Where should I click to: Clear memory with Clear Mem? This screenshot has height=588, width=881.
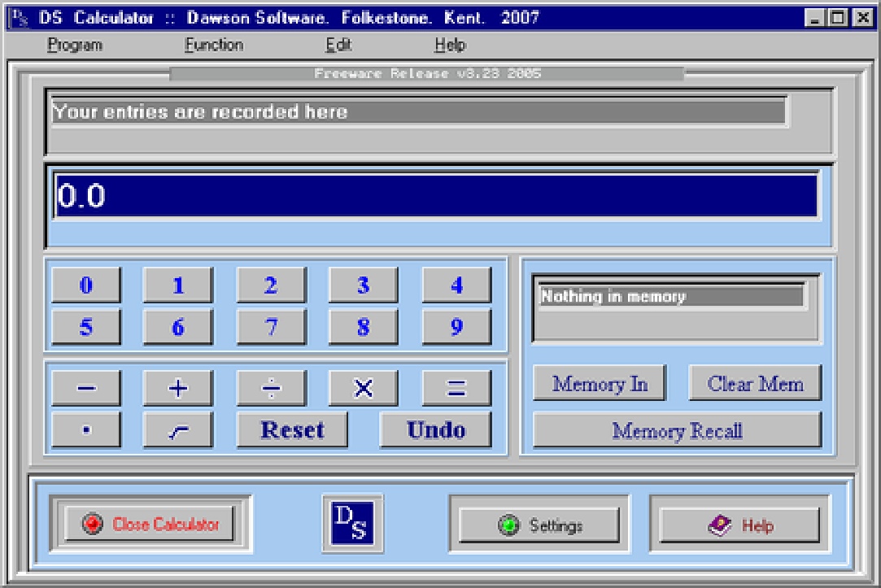[x=755, y=383]
